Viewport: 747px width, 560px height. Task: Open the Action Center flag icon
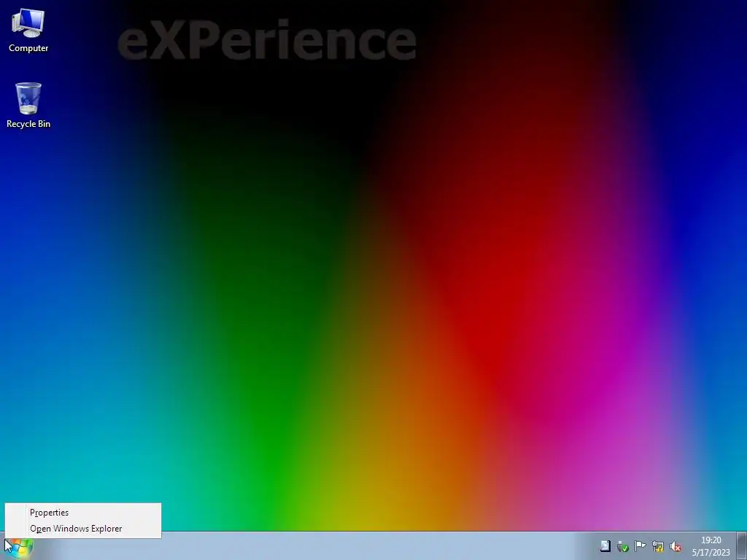click(x=640, y=546)
